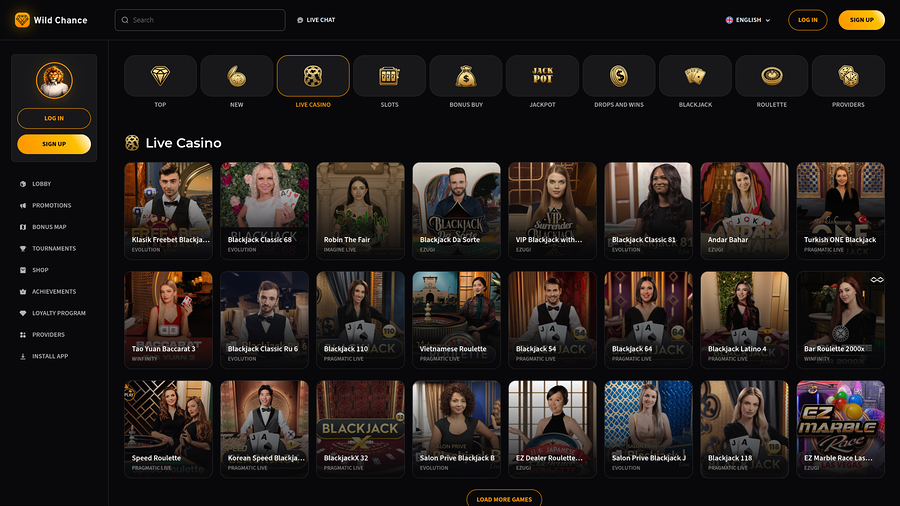Go to Bonus Map in sidebar
The image size is (900, 506).
(49, 227)
